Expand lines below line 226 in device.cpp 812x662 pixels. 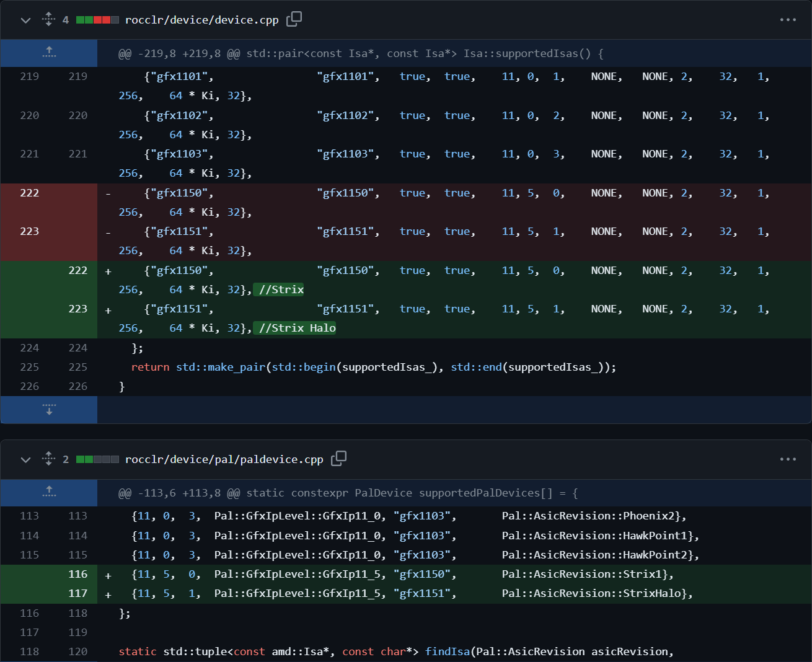pyautogui.click(x=49, y=410)
